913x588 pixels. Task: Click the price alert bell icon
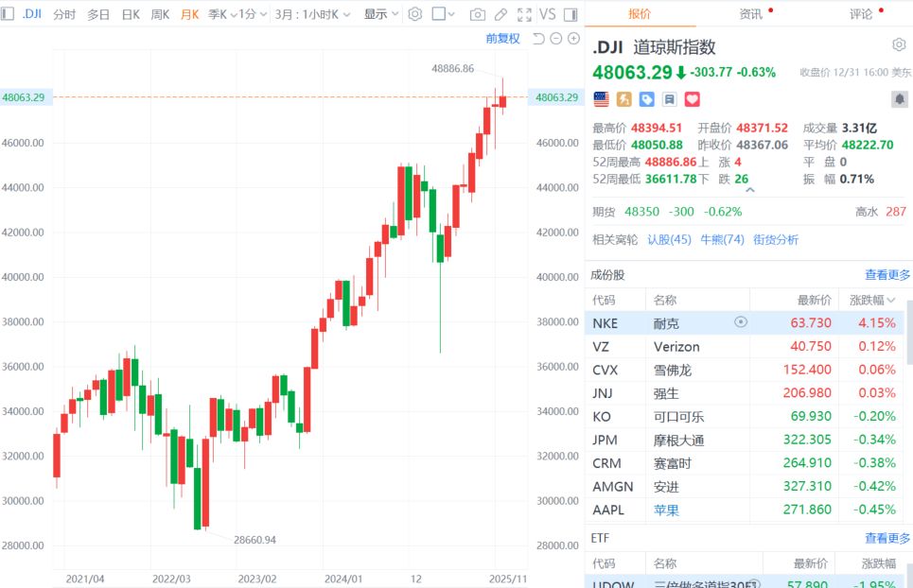pos(898,99)
